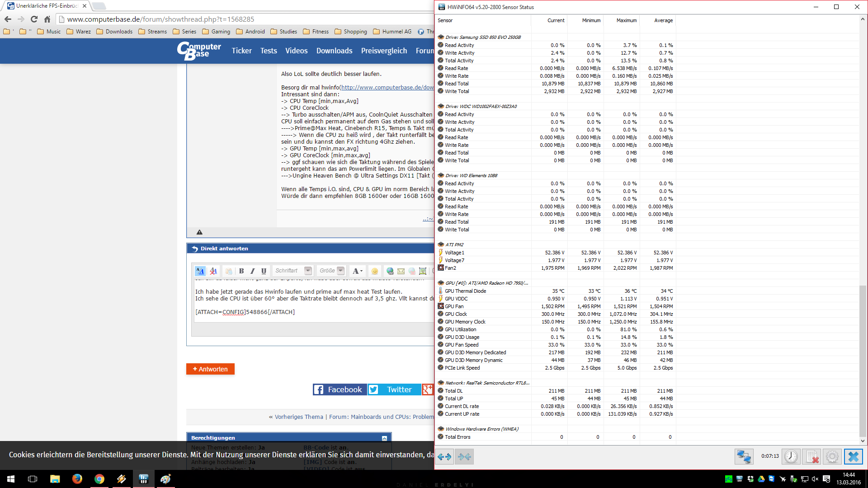Click HWiNFO expand columns arrows button
868x488 pixels.
(444, 457)
